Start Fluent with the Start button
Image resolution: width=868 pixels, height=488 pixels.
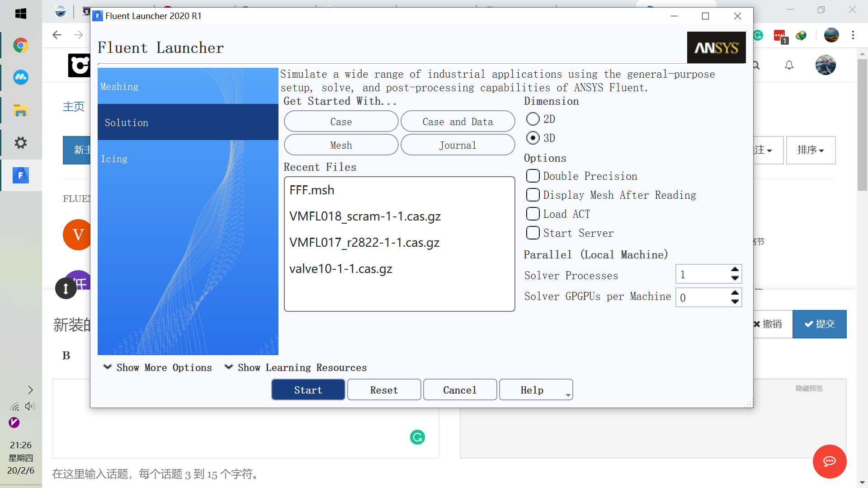(x=308, y=390)
